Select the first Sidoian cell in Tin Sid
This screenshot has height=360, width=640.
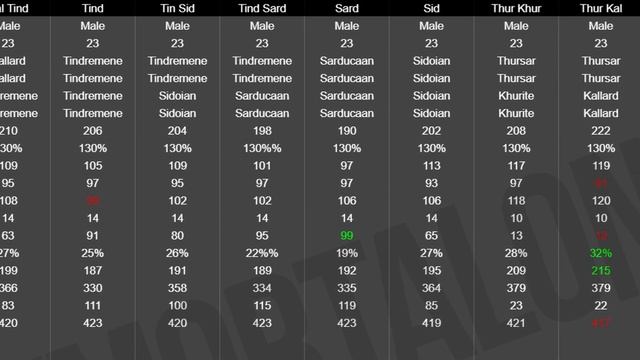(x=177, y=96)
